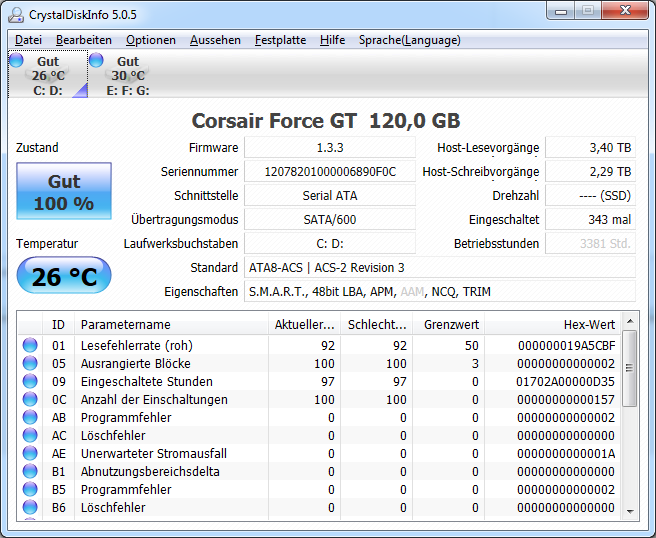Click status orb of Ausrangierte Blöcke row
The width and height of the screenshot is (656, 538).
(30, 363)
